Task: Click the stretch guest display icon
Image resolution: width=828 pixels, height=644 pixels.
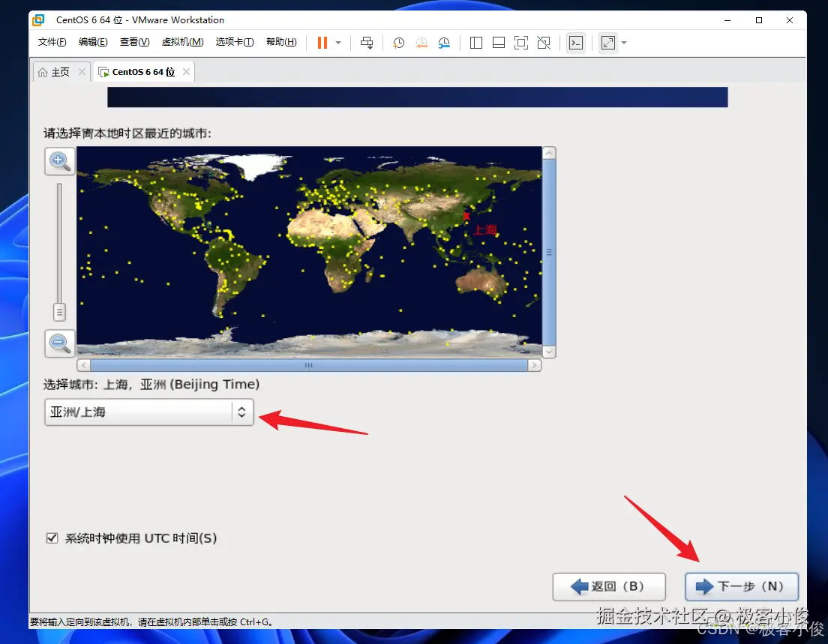Action: pyautogui.click(x=608, y=43)
